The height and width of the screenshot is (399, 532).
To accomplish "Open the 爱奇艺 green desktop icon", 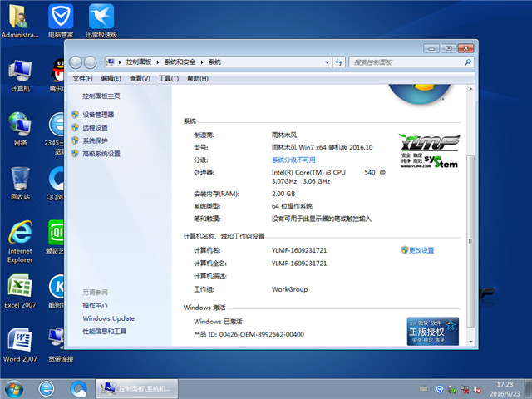I will click(x=56, y=237).
